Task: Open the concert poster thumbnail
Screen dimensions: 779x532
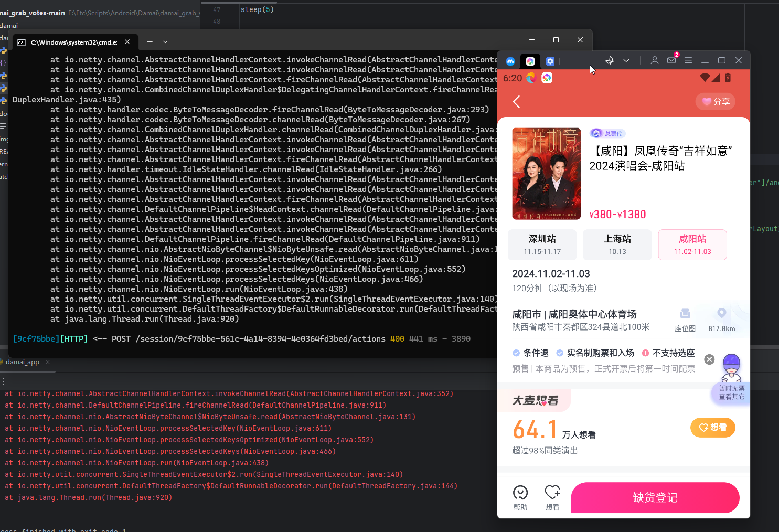Action: click(x=547, y=174)
